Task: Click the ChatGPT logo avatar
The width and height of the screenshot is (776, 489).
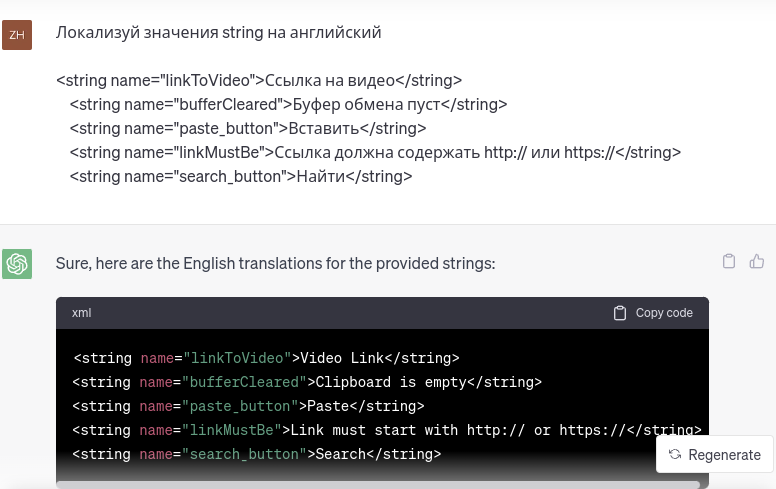Action: [x=17, y=264]
